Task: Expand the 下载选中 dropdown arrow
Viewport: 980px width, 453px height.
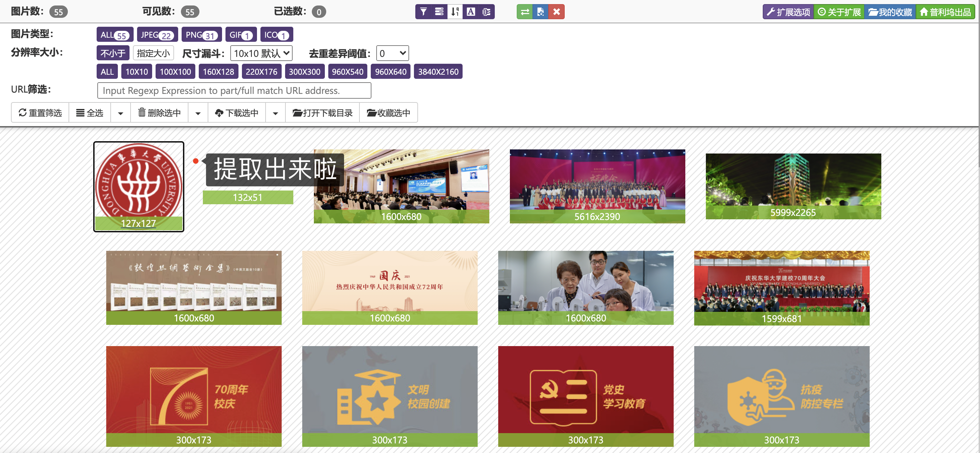Action: tap(275, 113)
